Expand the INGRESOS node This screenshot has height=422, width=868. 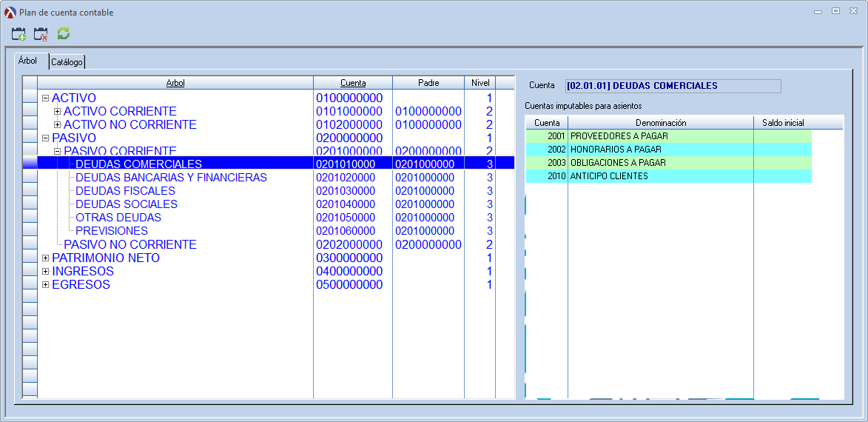(x=45, y=272)
